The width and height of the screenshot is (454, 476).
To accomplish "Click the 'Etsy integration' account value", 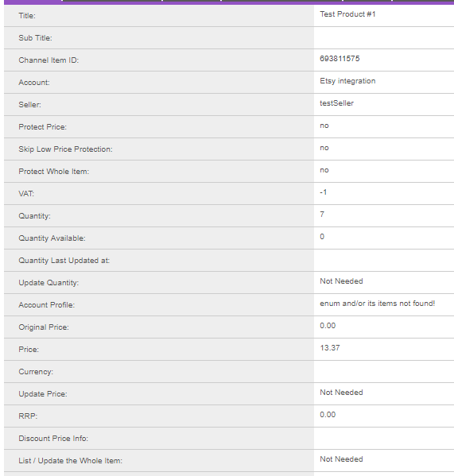I will [347, 81].
